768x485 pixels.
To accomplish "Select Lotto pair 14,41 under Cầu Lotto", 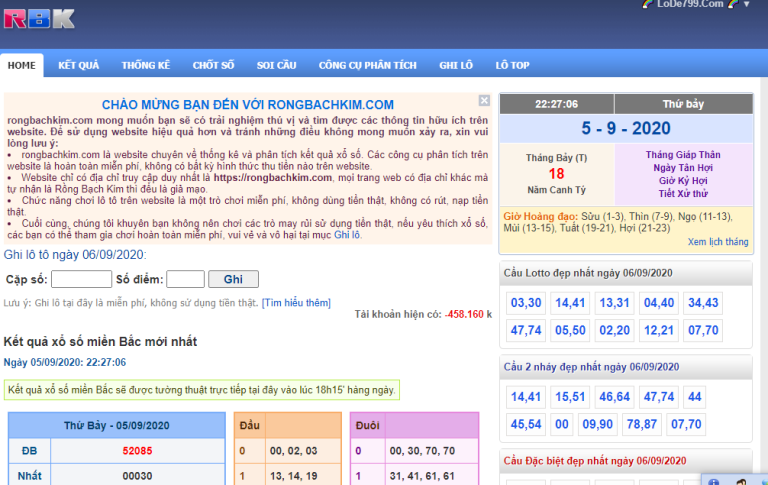I will pos(570,303).
